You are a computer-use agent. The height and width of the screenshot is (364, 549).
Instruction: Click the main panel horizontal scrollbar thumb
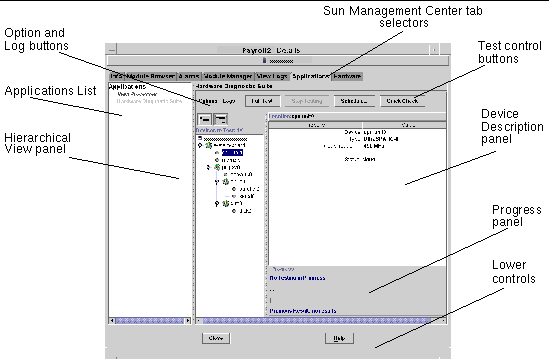coord(317,320)
